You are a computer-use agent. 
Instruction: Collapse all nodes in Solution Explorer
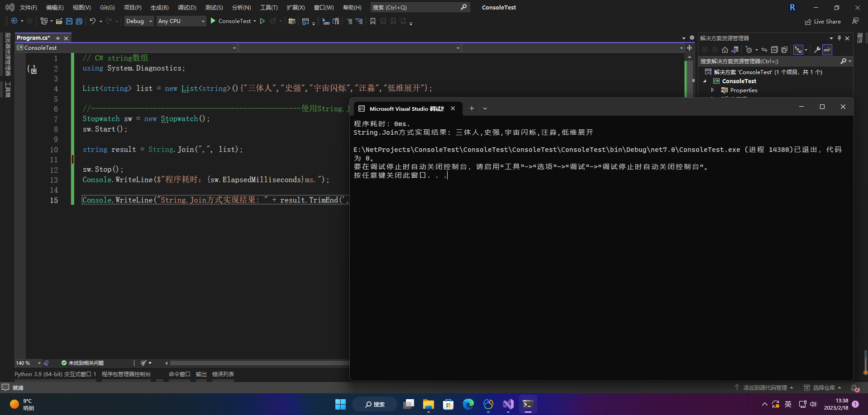[774, 50]
